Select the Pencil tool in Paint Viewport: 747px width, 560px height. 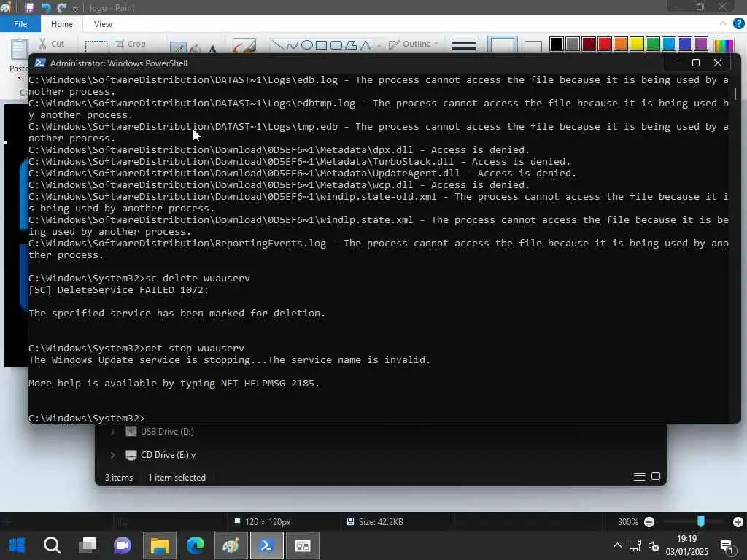[178, 47]
